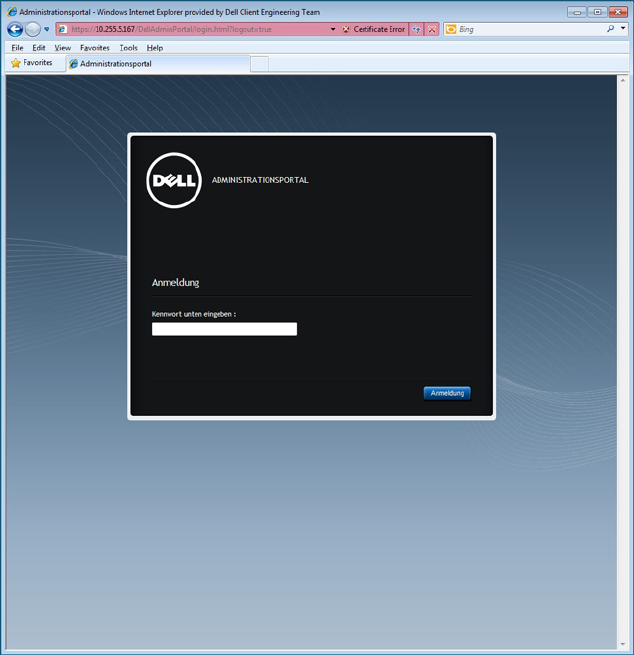Click the scrollbar up arrow
The image size is (634, 655).
[x=622, y=80]
